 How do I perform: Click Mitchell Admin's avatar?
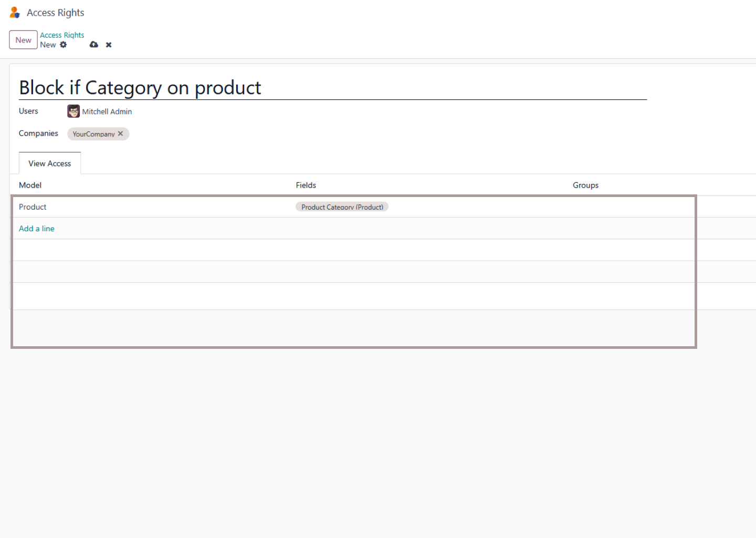pyautogui.click(x=73, y=111)
